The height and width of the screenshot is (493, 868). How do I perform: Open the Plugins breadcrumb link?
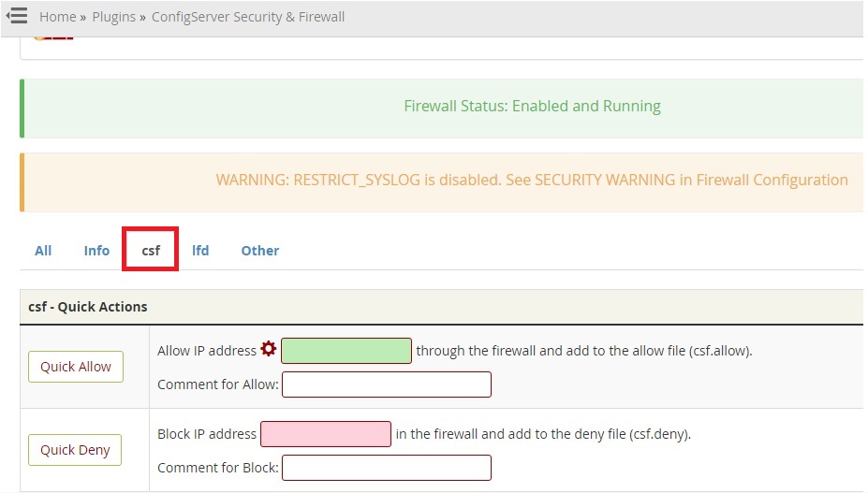(113, 17)
